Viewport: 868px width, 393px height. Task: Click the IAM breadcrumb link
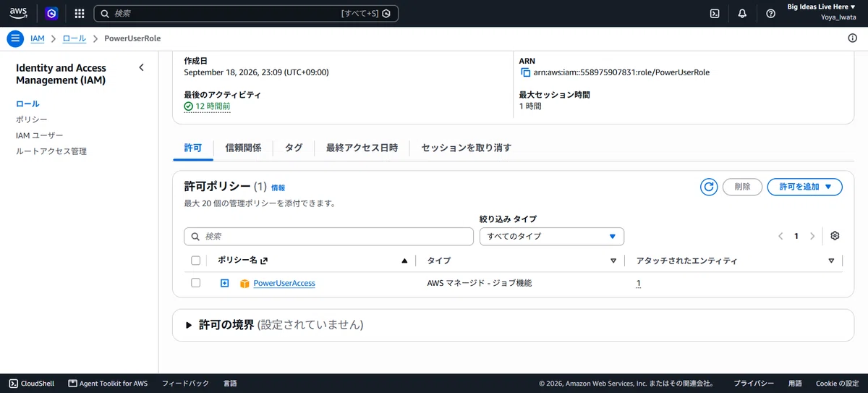(38, 38)
